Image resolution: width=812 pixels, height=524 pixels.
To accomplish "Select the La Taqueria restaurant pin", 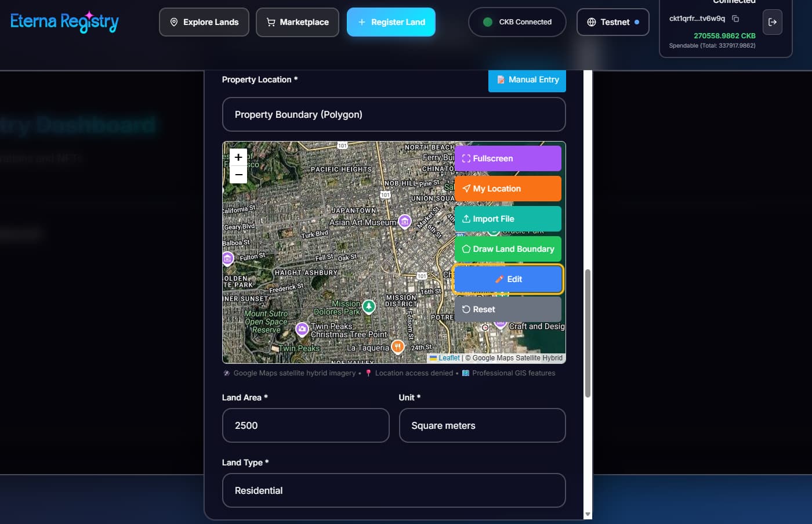I will (x=397, y=346).
